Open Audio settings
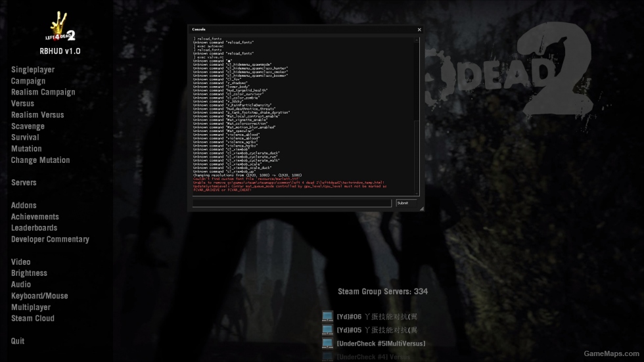 [x=21, y=284]
